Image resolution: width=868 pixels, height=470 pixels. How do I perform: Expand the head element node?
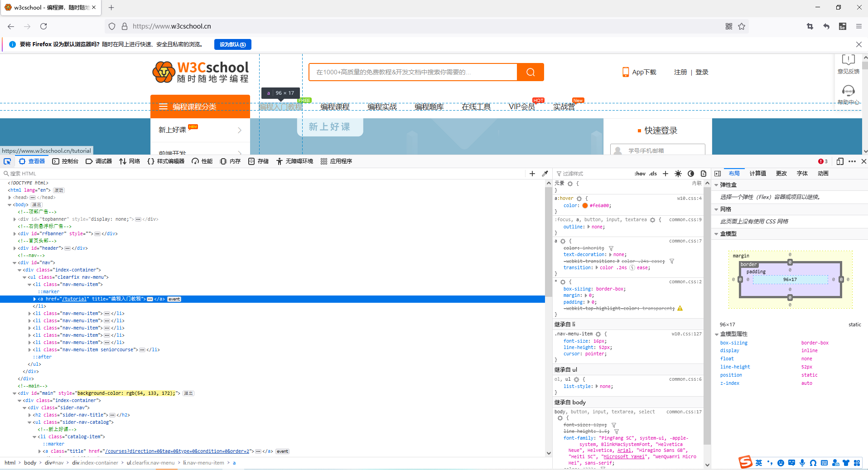click(x=10, y=198)
